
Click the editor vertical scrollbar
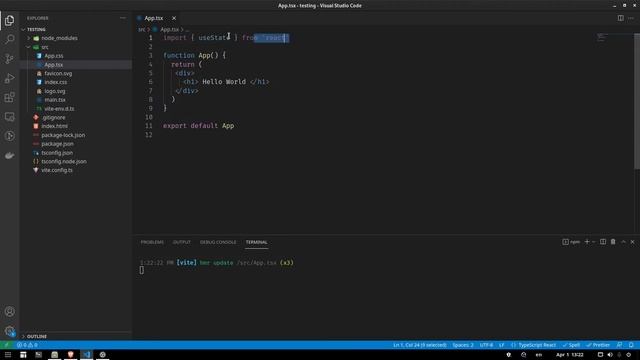(x=637, y=100)
